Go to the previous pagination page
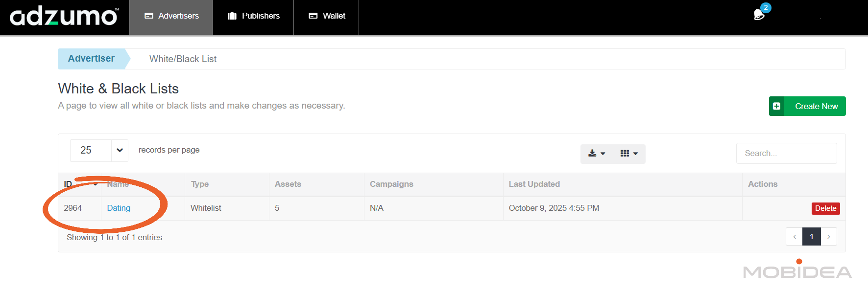Screen dimensions: 868x292 coord(794,237)
